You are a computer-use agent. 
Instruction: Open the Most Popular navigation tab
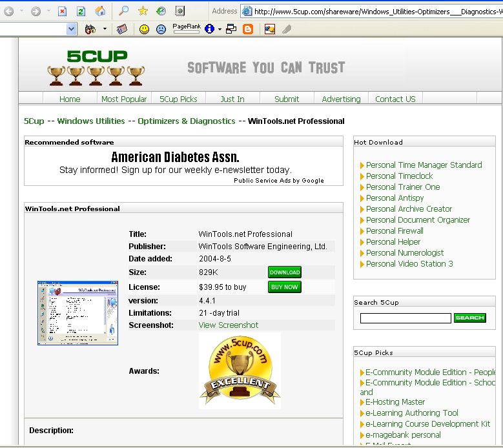124,99
